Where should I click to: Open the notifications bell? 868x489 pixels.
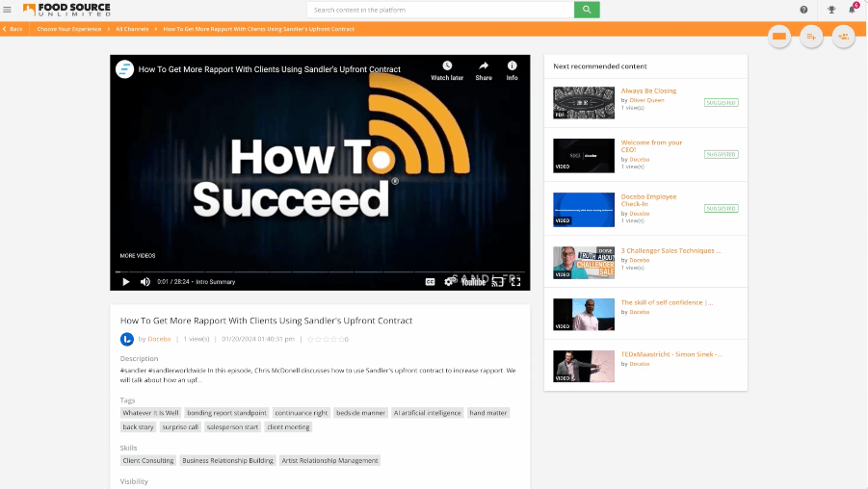click(852, 10)
